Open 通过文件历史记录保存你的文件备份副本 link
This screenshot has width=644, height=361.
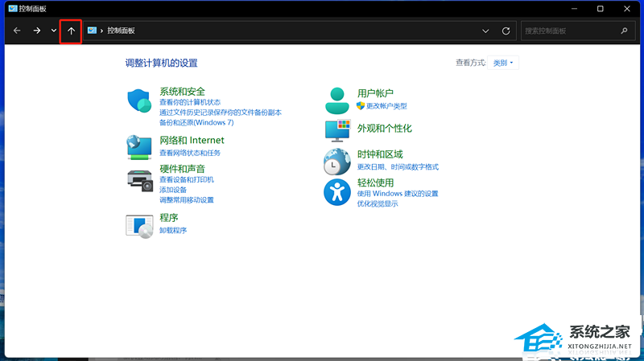220,113
